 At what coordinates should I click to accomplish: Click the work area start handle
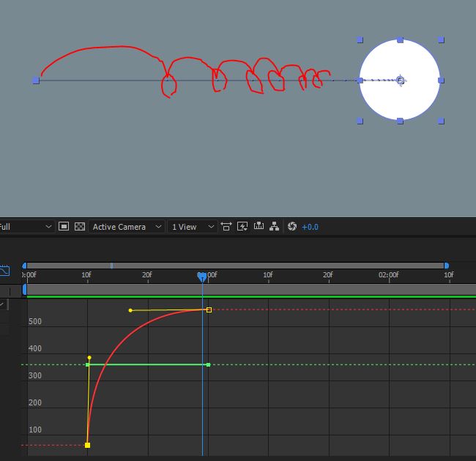[x=24, y=289]
